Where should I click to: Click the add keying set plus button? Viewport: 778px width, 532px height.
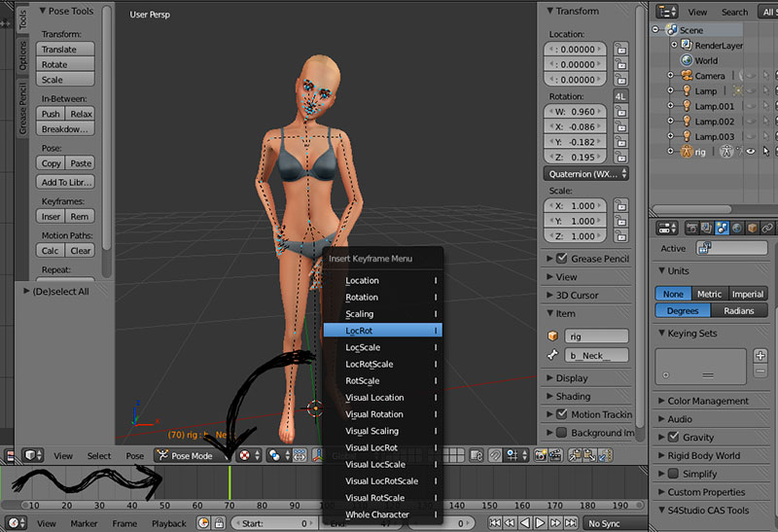(x=760, y=357)
